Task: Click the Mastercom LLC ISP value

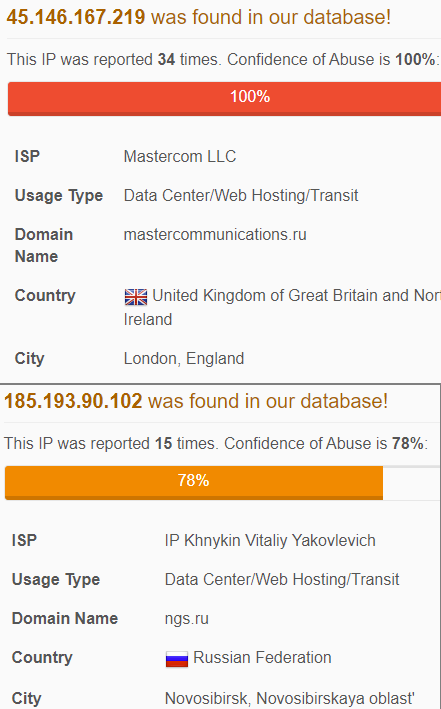Action: 180,156
